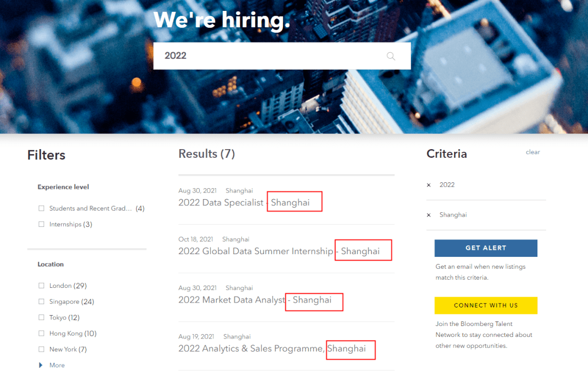Viewport: 588px width, 376px height.
Task: Remove the Shanghai criteria with x icon
Action: click(x=428, y=215)
